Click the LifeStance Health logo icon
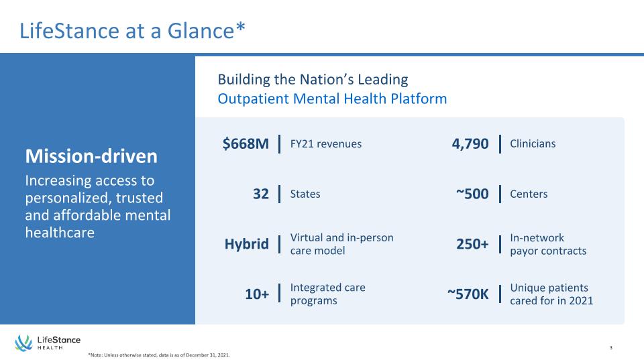Image resolution: width=644 pixels, height=362 pixels. (x=24, y=343)
